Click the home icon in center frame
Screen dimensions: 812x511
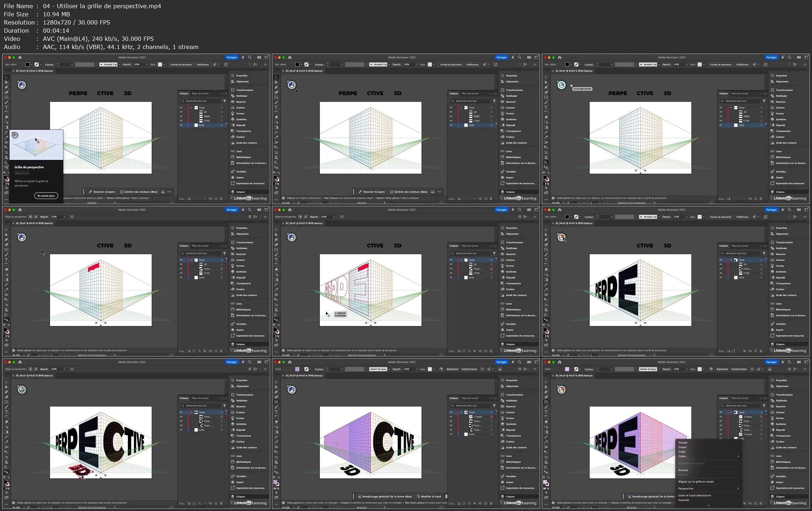[x=290, y=210]
